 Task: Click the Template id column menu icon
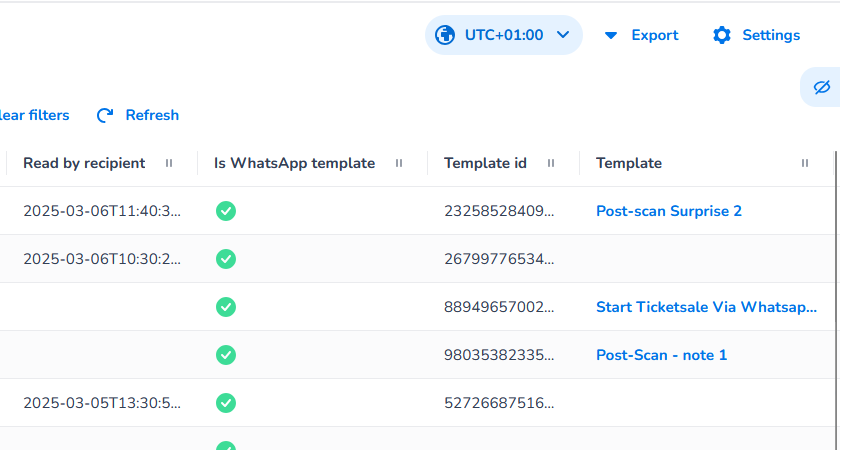tap(550, 163)
